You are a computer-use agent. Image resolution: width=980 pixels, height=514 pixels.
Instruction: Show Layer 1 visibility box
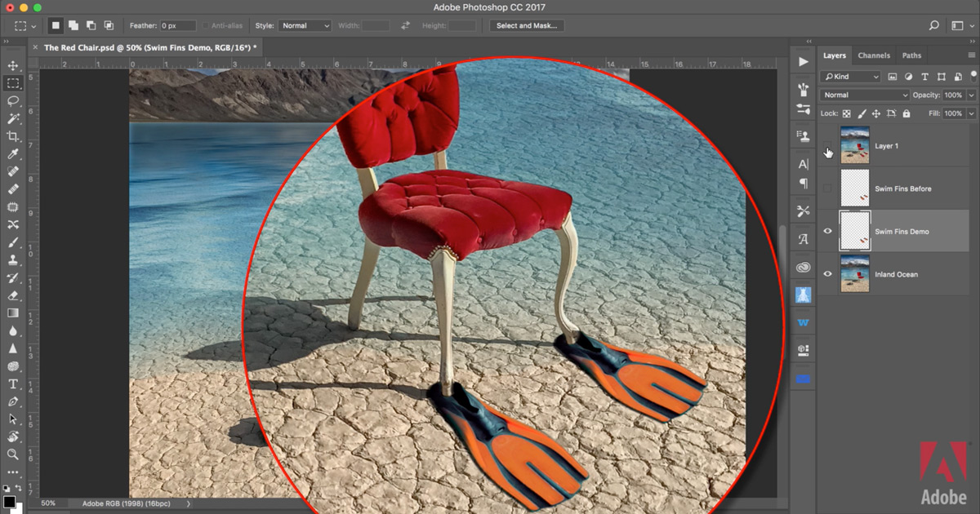(828, 146)
